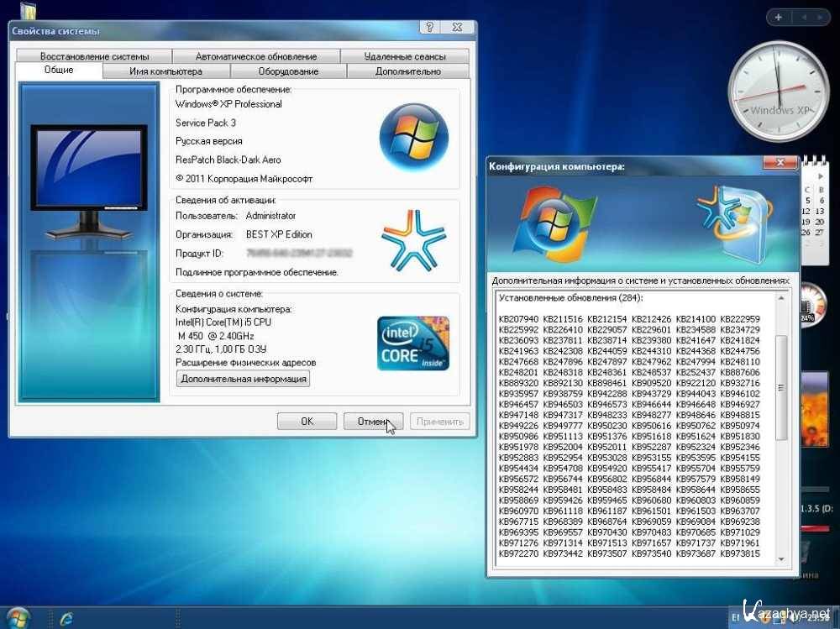The height and width of the screenshot is (629, 840).
Task: Open the Оборудование tab
Action: tap(288, 71)
